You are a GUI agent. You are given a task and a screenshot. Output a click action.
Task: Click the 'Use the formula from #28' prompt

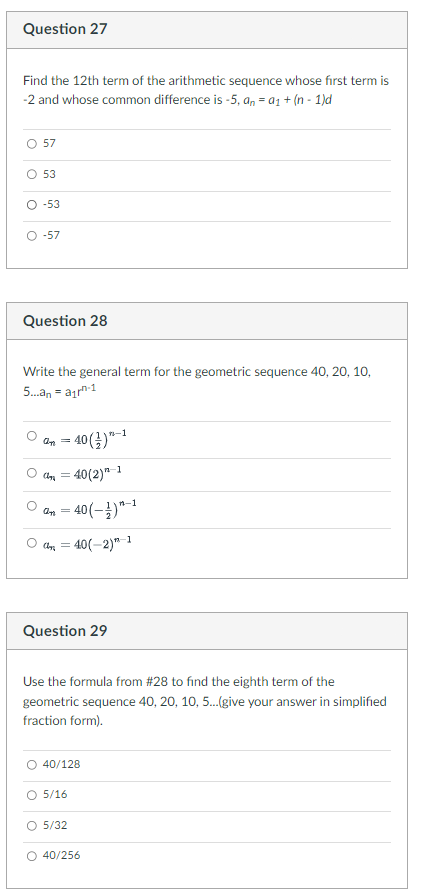click(205, 701)
